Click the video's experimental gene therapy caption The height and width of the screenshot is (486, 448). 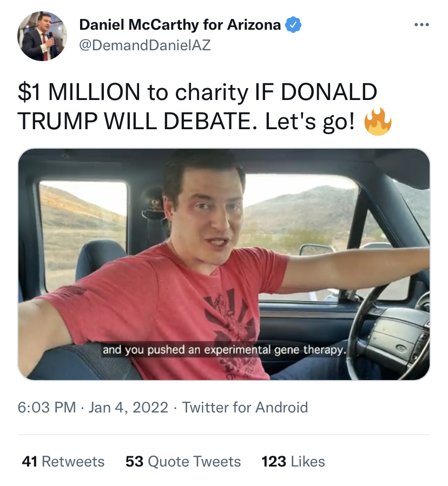pyautogui.click(x=223, y=350)
